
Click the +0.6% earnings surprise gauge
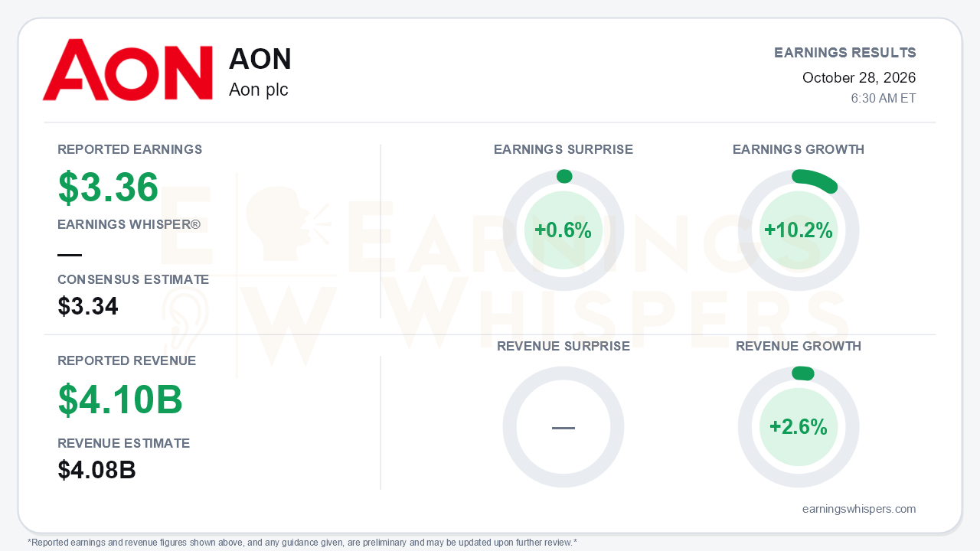(563, 230)
